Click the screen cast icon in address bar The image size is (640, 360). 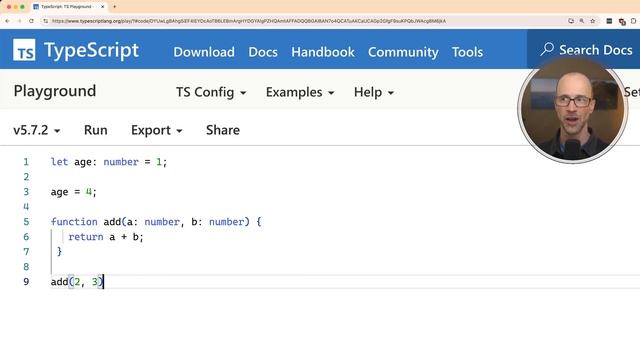point(571,21)
